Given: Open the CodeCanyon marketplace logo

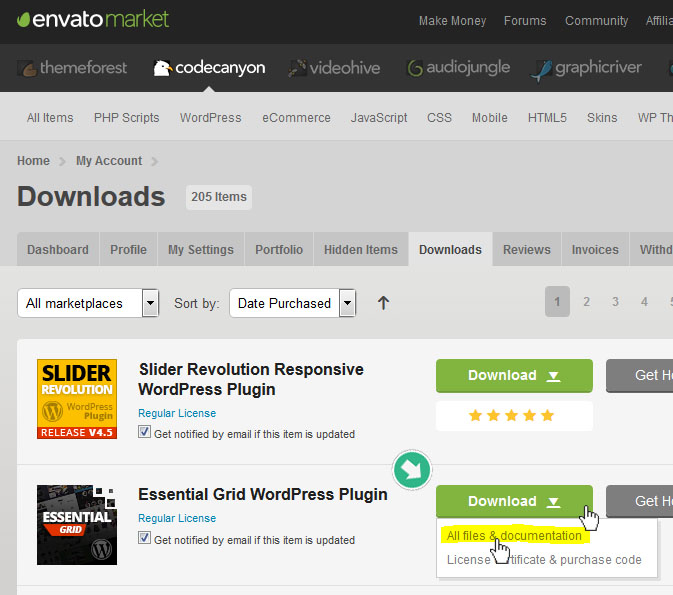Looking at the screenshot, I should 209,68.
